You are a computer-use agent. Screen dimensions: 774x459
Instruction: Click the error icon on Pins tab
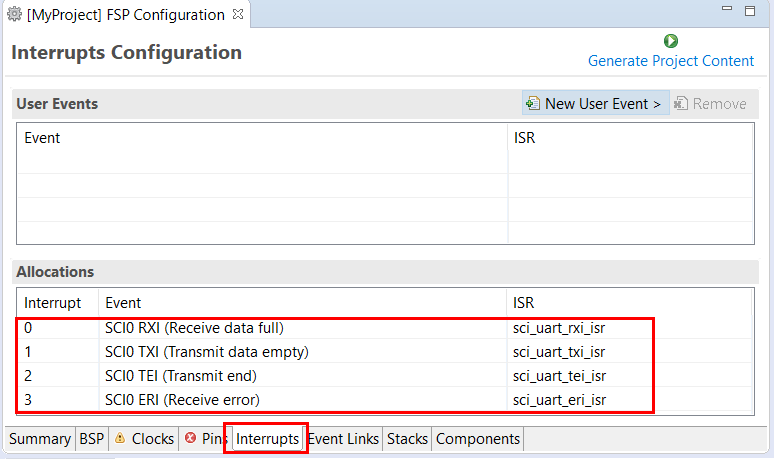(190, 438)
